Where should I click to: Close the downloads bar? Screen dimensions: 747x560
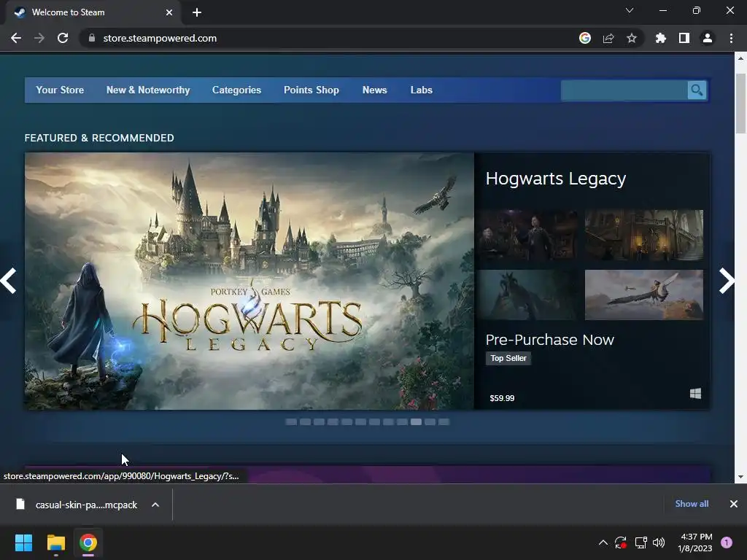coord(734,504)
